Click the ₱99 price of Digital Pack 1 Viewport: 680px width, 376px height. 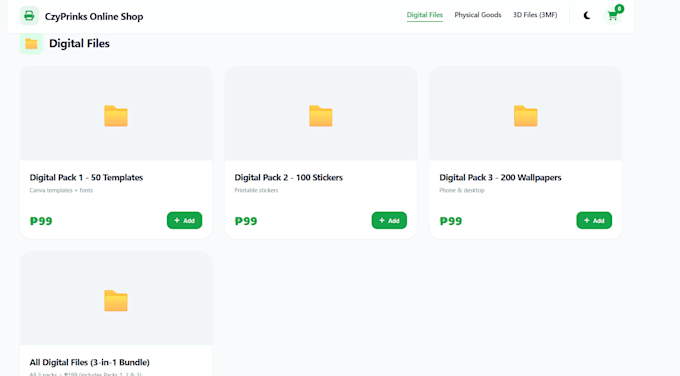(x=41, y=221)
